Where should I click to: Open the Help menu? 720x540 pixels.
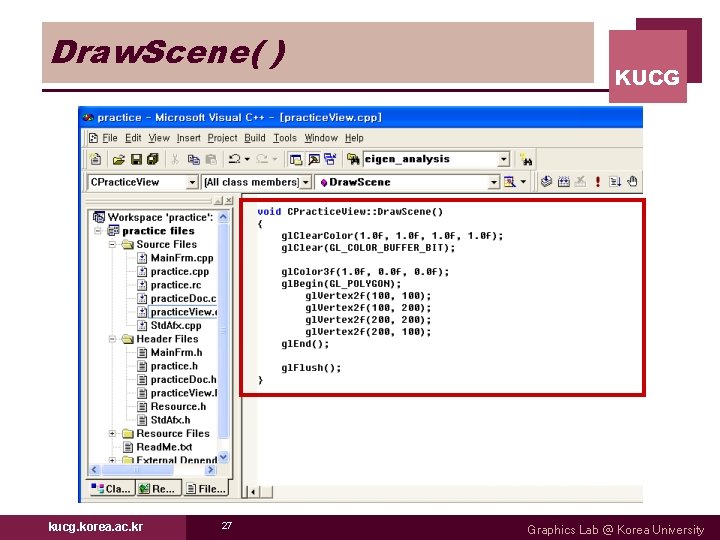[354, 138]
